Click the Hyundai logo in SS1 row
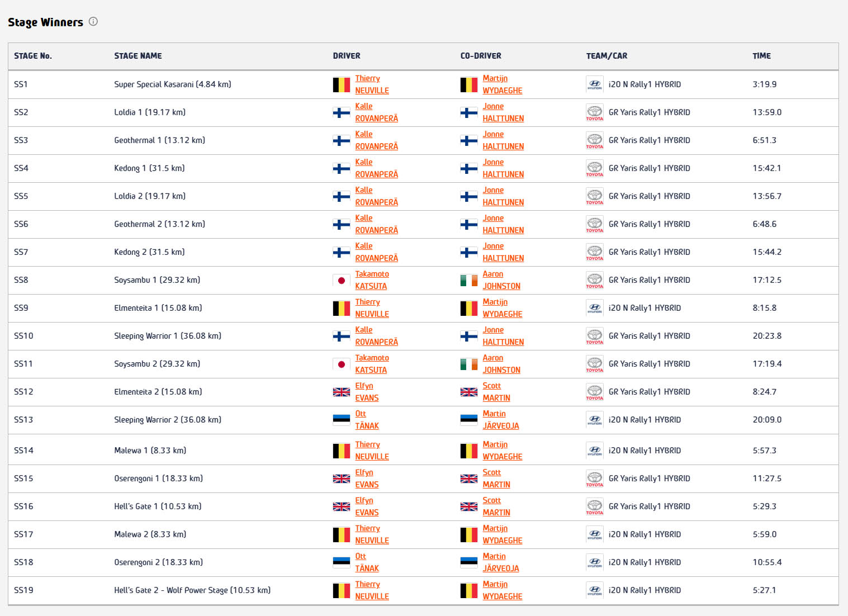The image size is (848, 616). point(594,84)
